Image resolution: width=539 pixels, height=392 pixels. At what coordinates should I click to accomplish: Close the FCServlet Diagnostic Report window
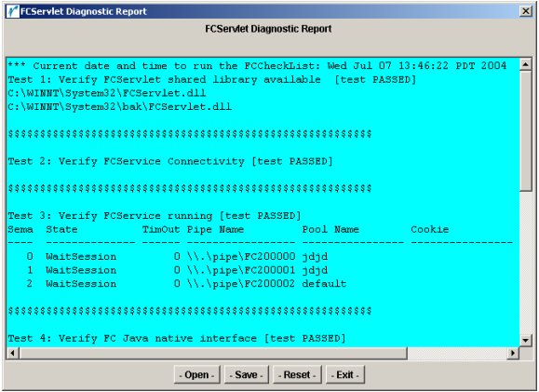(526, 11)
